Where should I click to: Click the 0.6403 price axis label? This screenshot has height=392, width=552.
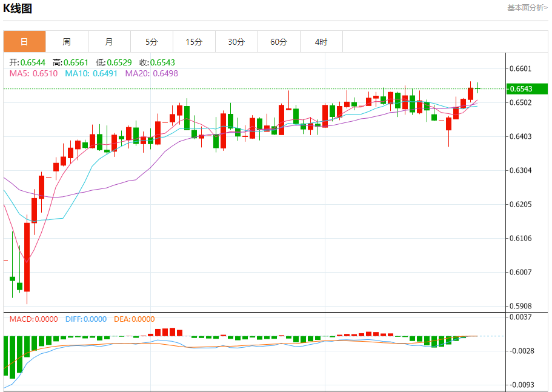tap(520, 136)
